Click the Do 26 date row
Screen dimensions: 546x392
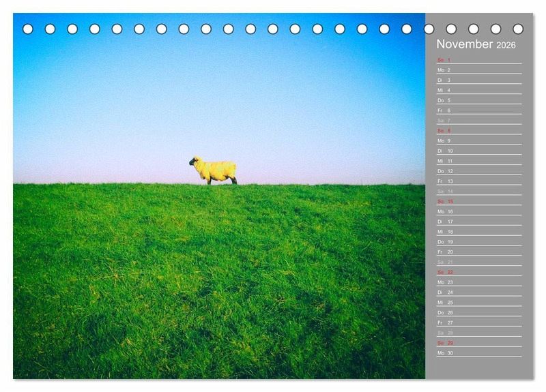[x=478, y=313]
